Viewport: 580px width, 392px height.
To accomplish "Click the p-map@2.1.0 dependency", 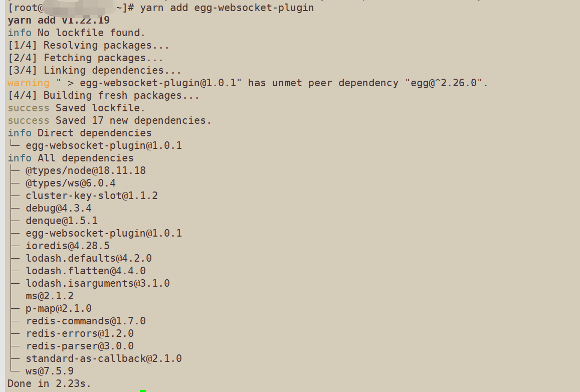I will click(x=59, y=308).
